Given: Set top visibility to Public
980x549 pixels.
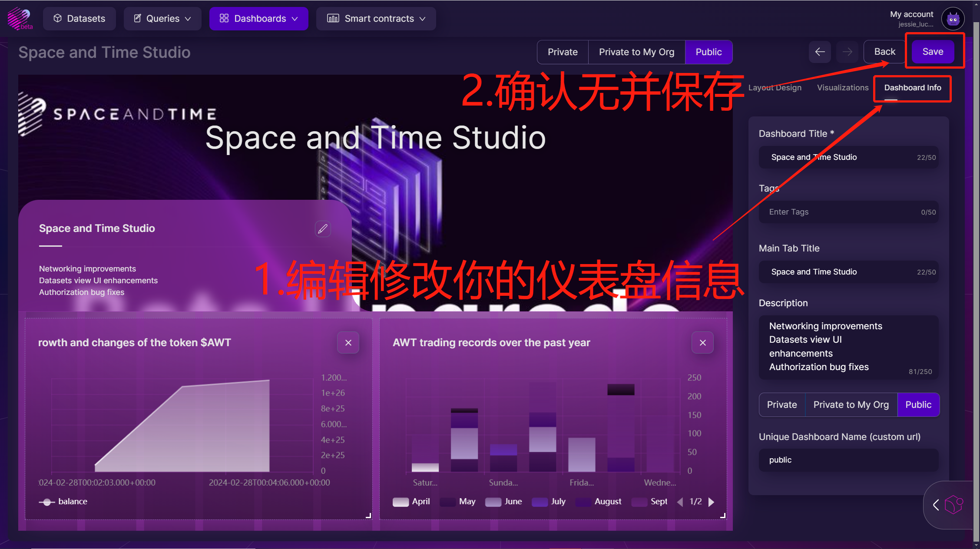Looking at the screenshot, I should click(x=709, y=52).
